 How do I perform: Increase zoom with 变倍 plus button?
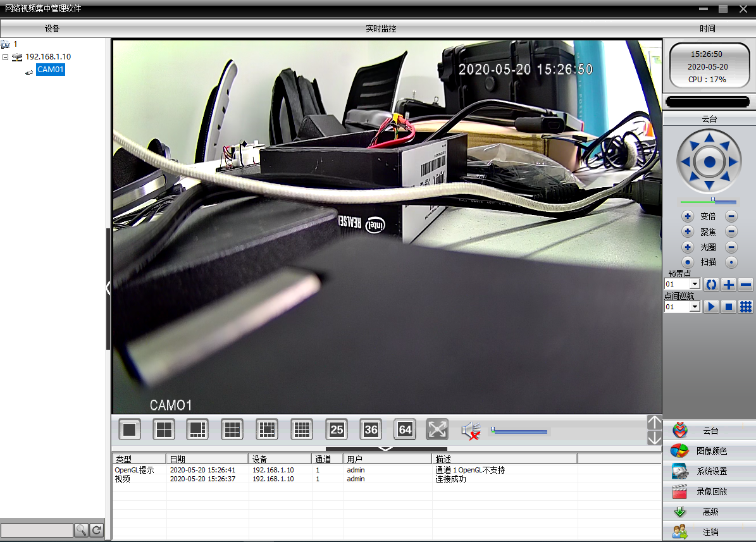pyautogui.click(x=688, y=216)
